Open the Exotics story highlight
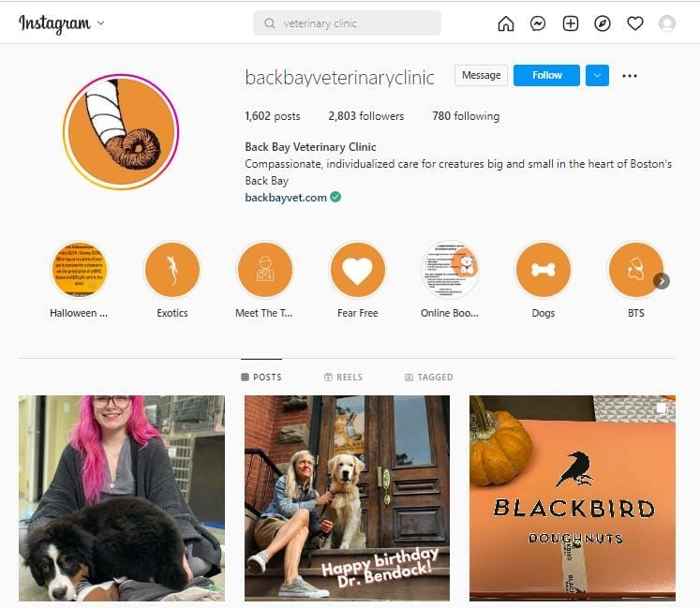 click(172, 270)
